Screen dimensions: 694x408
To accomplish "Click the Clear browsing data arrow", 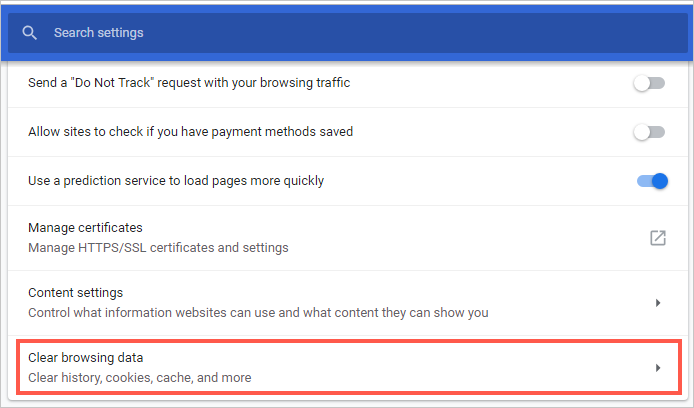I will coord(657,368).
